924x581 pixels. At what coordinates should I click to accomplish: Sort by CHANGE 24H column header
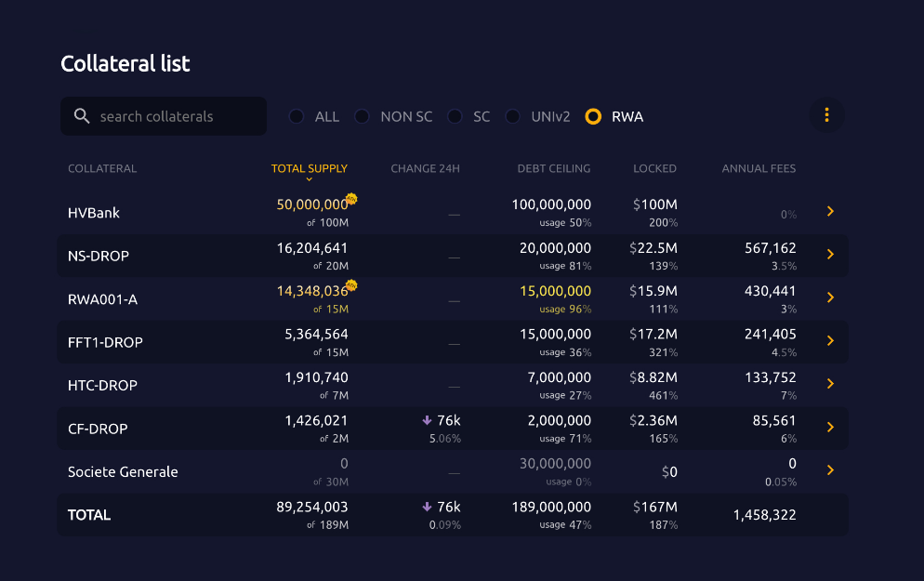(425, 168)
